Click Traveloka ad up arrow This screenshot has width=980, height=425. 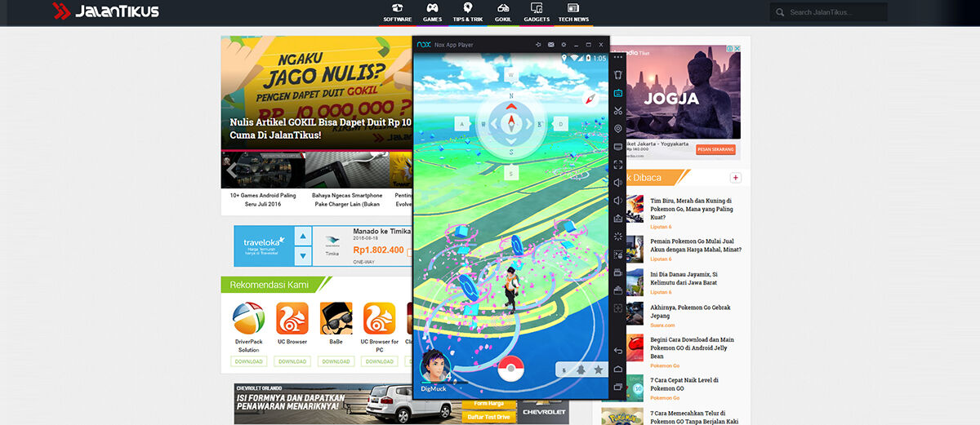[x=303, y=237]
